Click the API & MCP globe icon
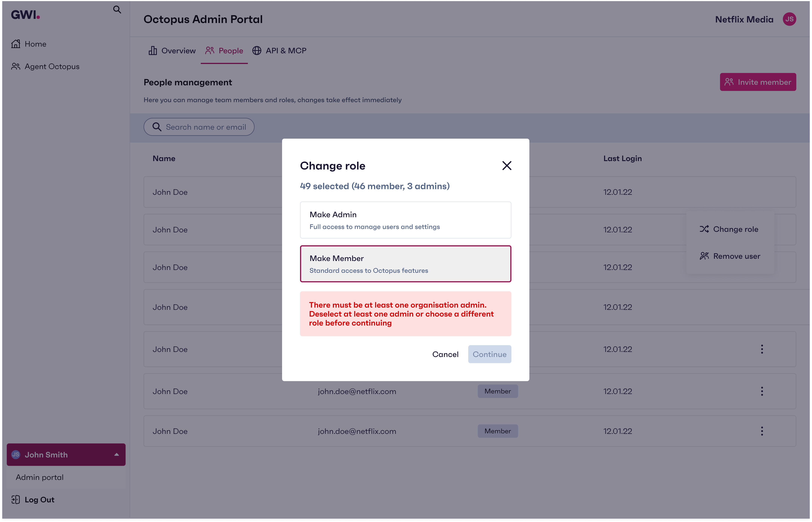812x522 pixels. [x=257, y=51]
